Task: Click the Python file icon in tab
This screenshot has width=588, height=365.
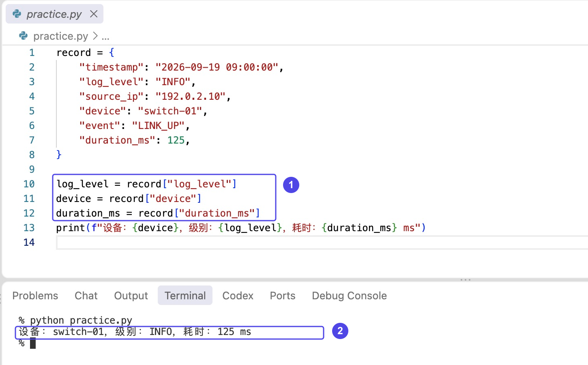Action: click(17, 14)
